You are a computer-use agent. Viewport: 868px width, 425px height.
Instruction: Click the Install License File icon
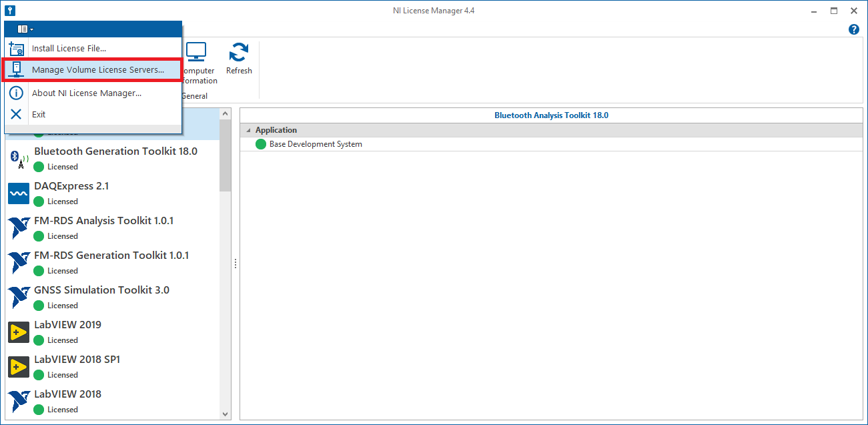point(16,48)
